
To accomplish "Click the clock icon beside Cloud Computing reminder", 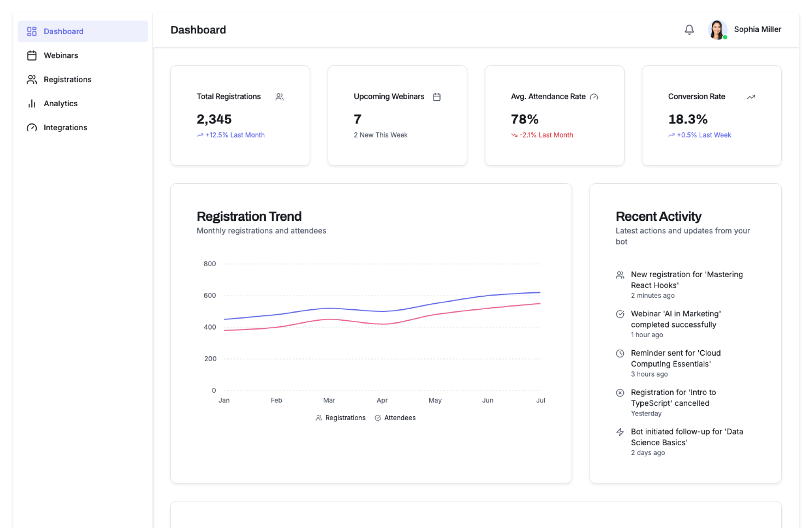I will 620,353.
